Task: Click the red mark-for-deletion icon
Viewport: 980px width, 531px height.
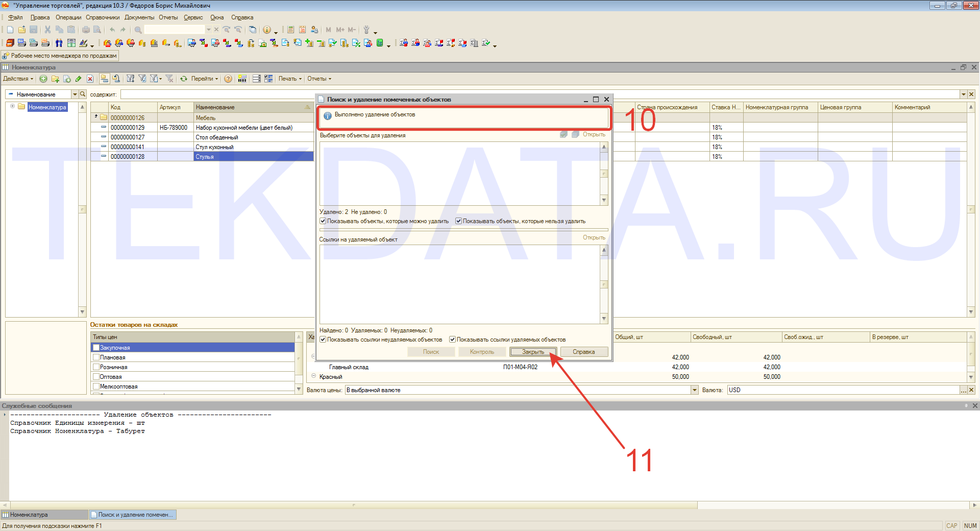Action: 90,79
